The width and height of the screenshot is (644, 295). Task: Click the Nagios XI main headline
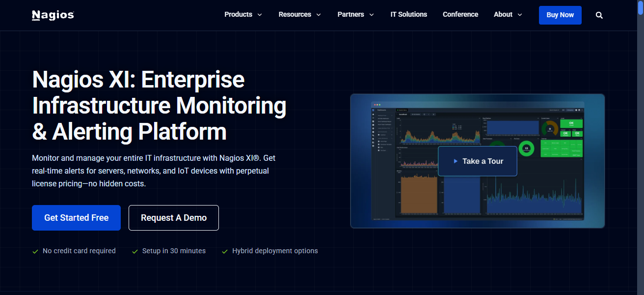point(159,106)
